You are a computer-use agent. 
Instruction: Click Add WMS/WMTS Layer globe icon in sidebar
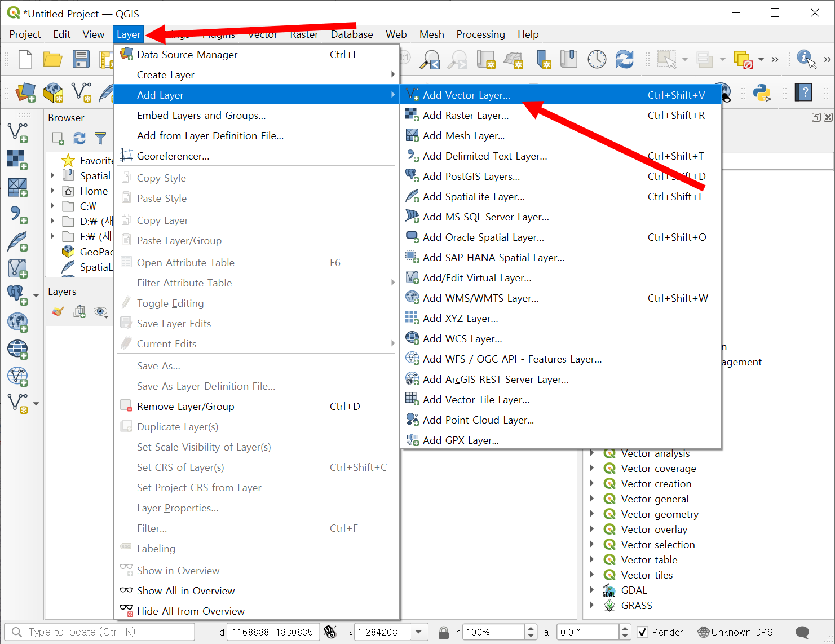(17, 322)
